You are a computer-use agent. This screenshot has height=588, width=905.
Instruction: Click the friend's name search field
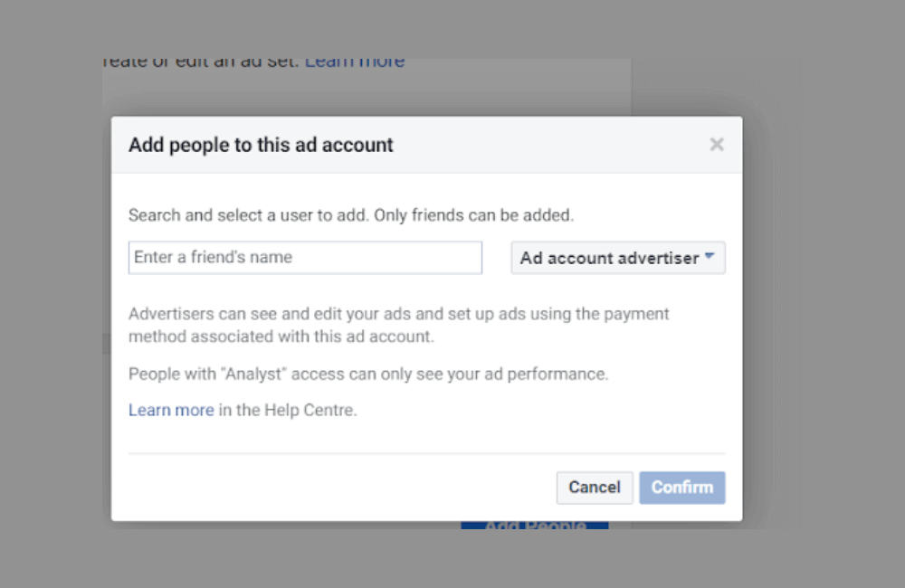point(305,258)
